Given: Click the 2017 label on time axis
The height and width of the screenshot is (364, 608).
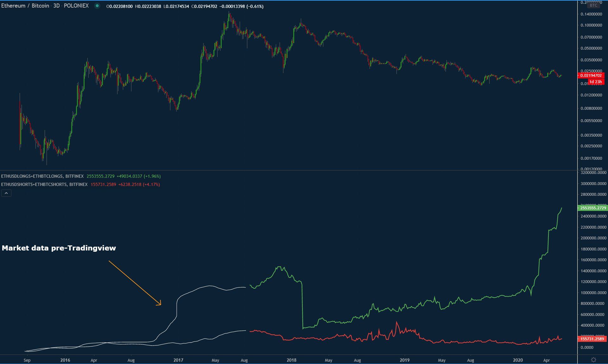Looking at the screenshot, I should tap(178, 360).
